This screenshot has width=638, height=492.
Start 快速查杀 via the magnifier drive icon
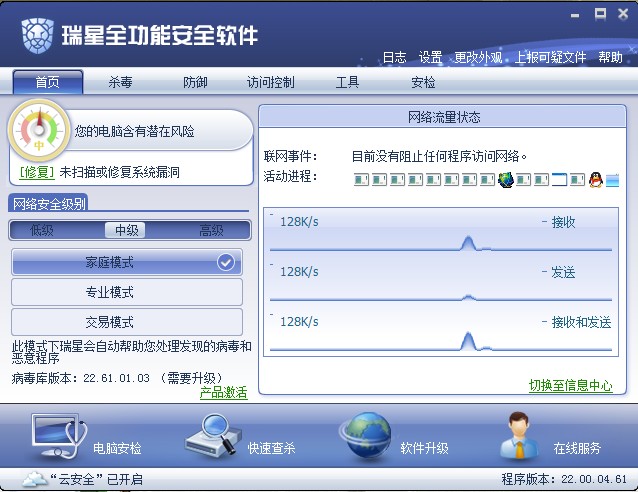coord(213,435)
